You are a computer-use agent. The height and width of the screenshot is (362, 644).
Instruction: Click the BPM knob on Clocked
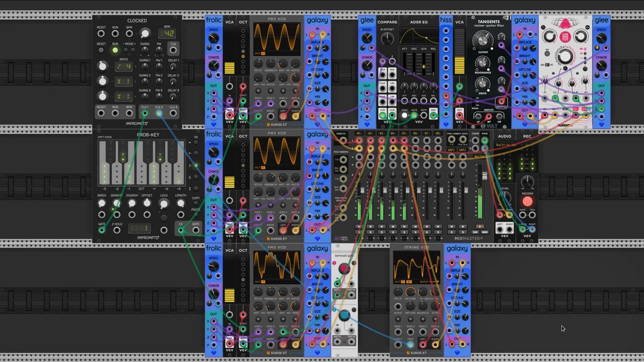pyautogui.click(x=145, y=34)
